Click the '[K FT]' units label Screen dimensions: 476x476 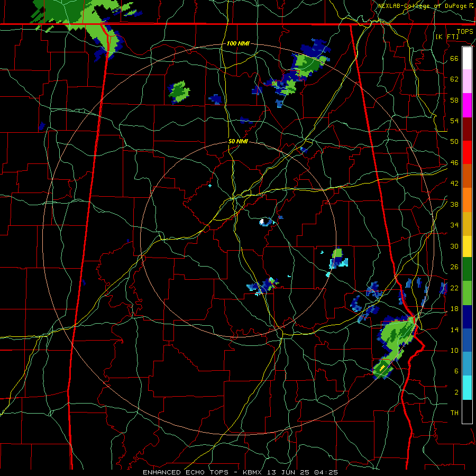447,36
